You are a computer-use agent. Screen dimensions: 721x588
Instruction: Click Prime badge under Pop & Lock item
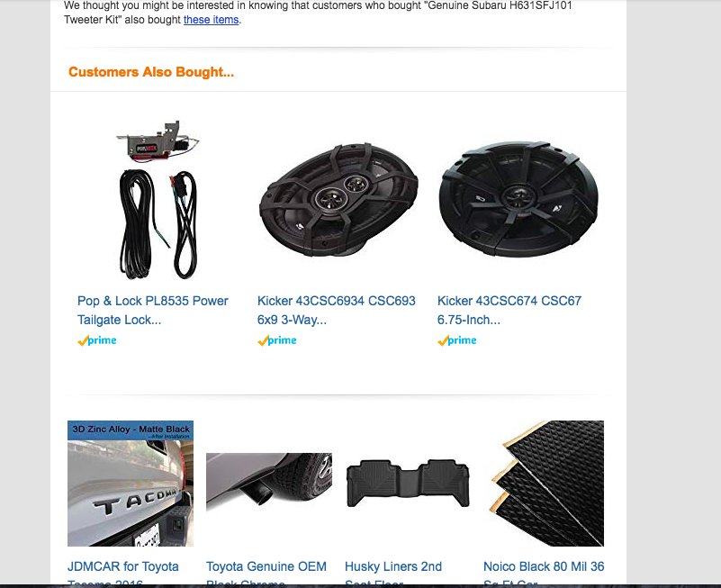coord(97,340)
